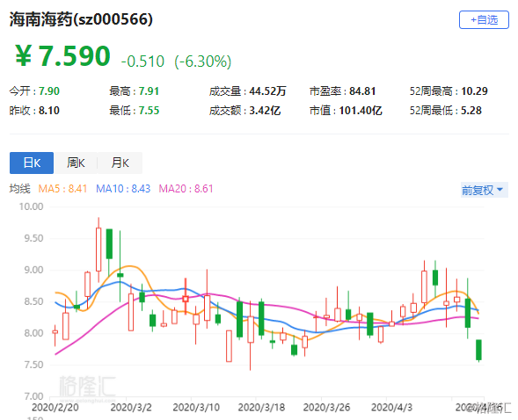Click 市值 value 101.40亿
The height and width of the screenshot is (420, 518).
361,111
